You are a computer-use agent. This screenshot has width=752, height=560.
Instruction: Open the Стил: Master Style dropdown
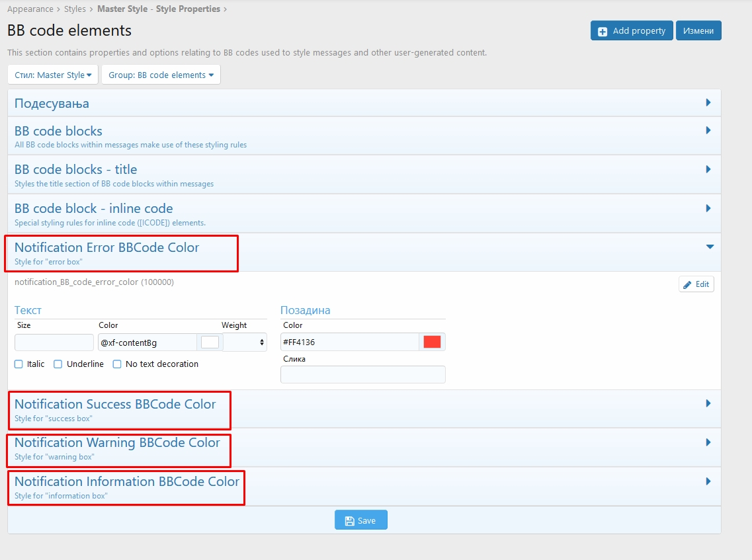tap(53, 75)
